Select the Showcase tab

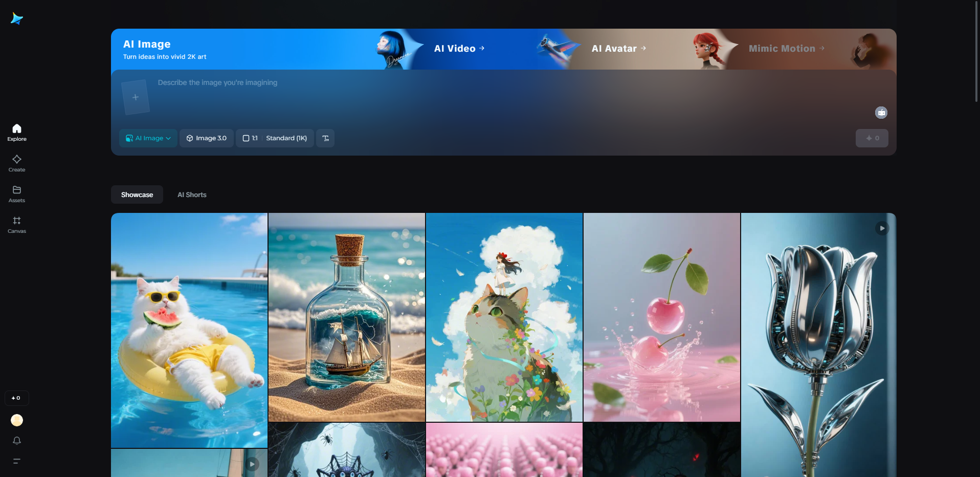coord(137,194)
